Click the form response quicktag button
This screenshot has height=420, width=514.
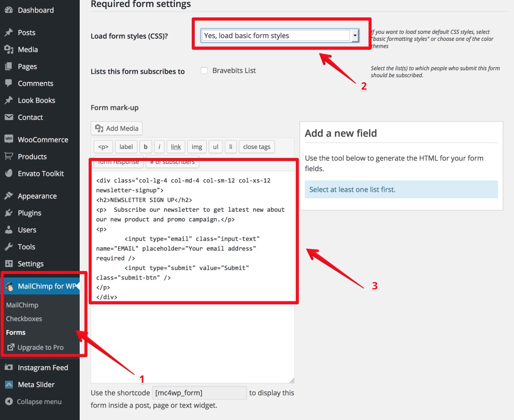point(119,162)
